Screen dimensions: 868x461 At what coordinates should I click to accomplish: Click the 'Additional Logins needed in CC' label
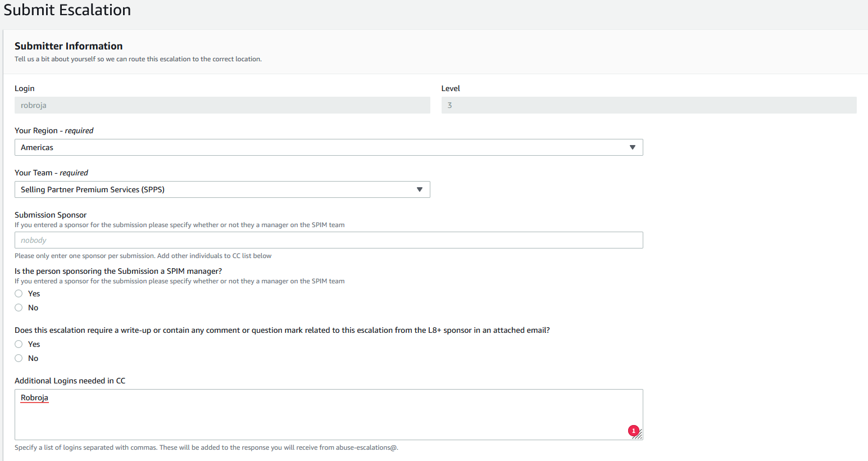[x=70, y=381]
